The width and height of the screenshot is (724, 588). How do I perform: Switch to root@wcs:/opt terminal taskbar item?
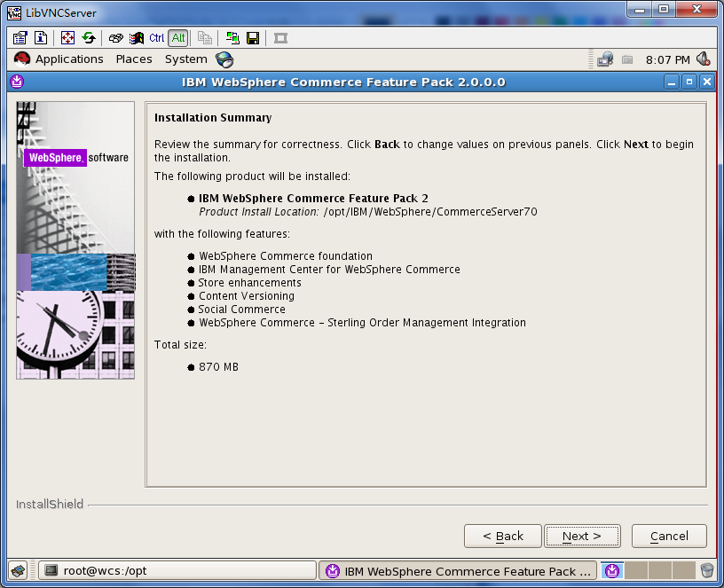pos(177,571)
